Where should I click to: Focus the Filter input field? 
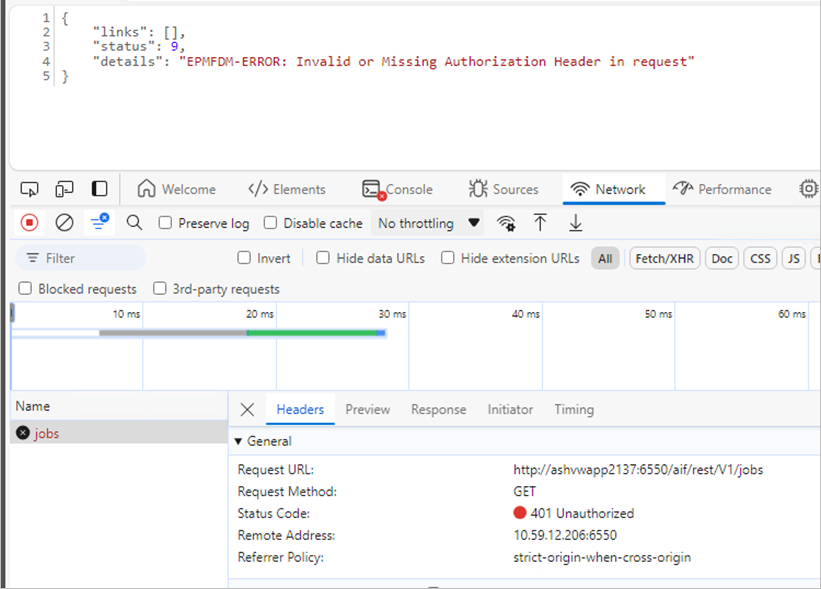(x=81, y=258)
